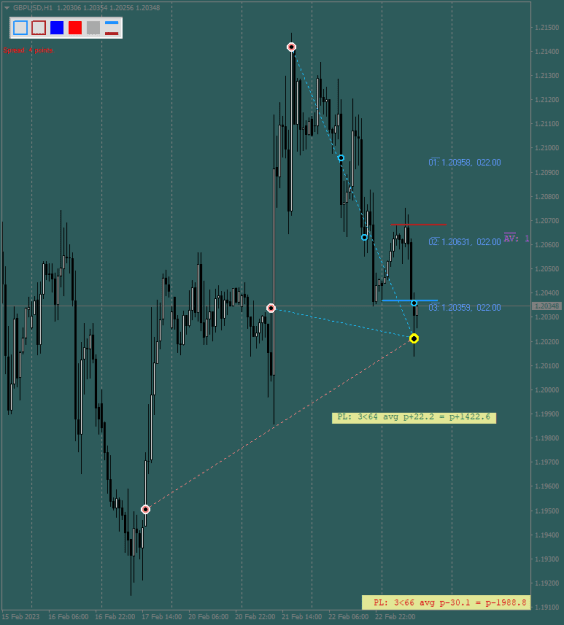
Task: Click the solid red square button
Action: (x=75, y=28)
